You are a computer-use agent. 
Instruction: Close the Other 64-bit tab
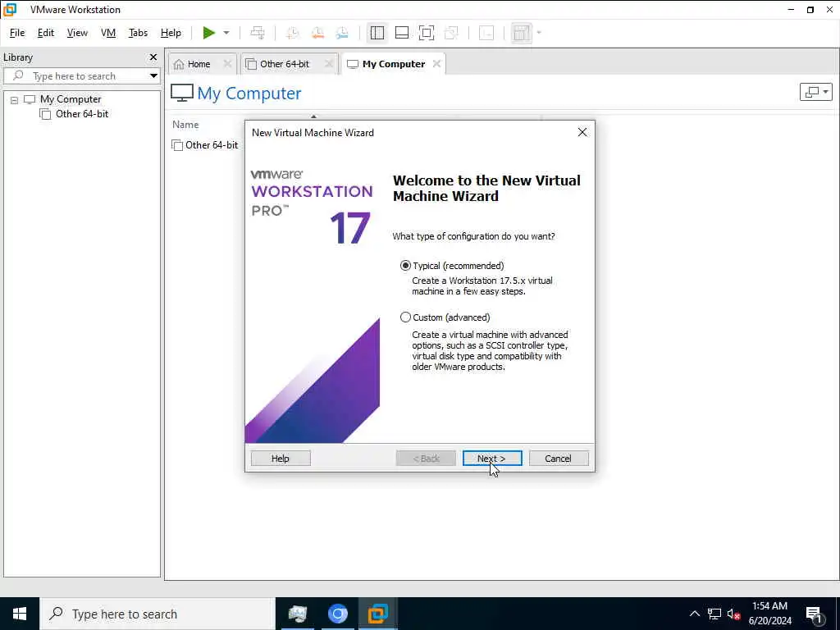[x=329, y=64]
